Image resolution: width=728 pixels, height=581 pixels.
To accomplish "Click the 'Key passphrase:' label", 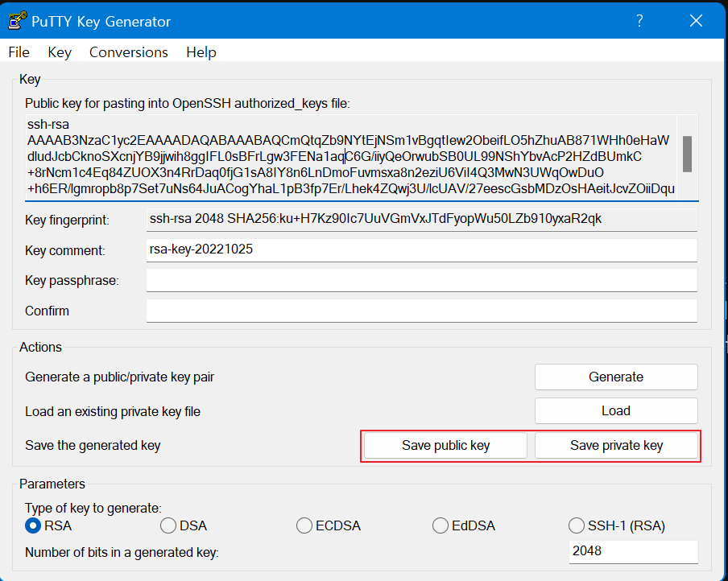I will 72,281.
